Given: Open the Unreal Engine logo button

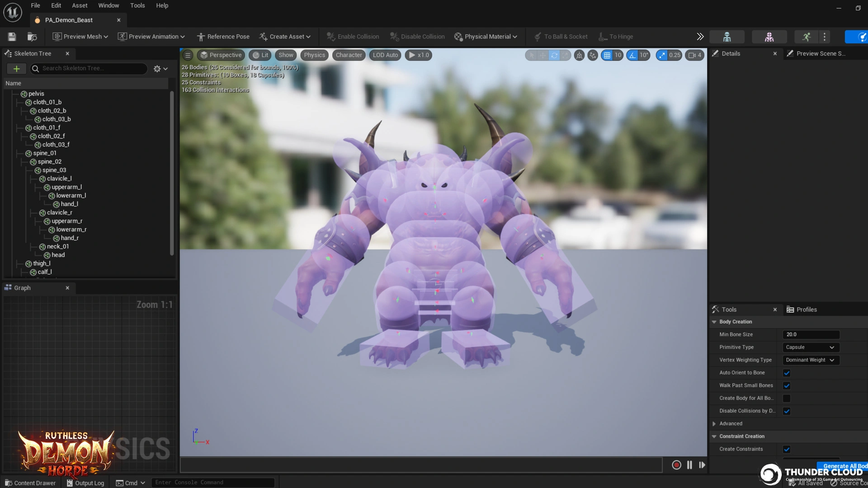Looking at the screenshot, I should point(13,12).
